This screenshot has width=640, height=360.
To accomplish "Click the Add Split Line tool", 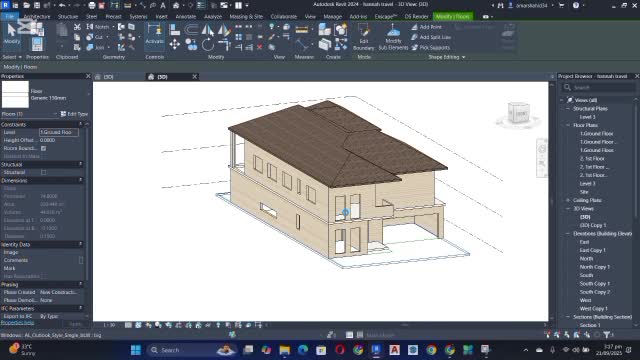I will point(431,37).
